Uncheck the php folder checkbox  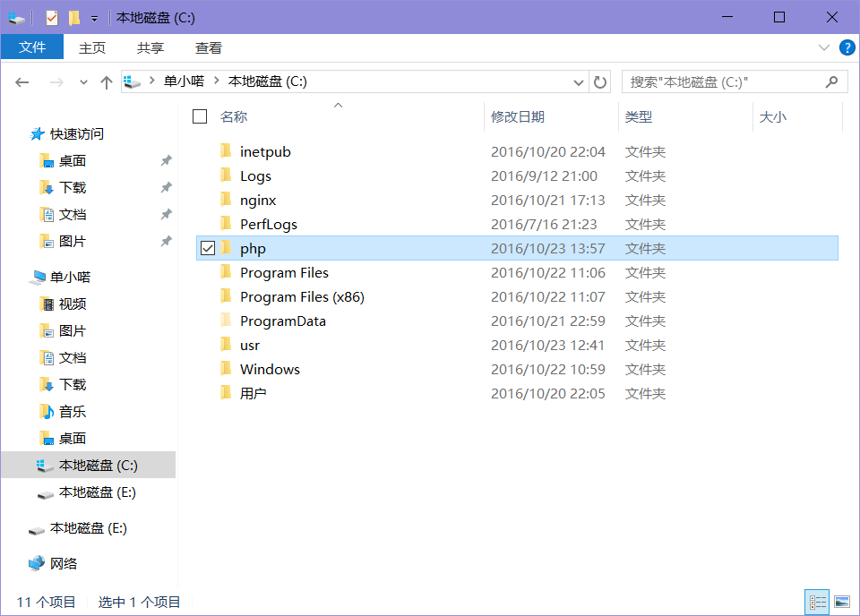tap(207, 248)
